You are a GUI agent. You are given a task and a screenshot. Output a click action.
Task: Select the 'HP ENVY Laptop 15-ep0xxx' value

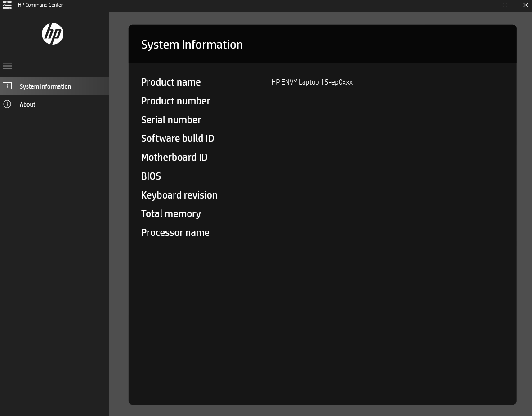(x=312, y=82)
